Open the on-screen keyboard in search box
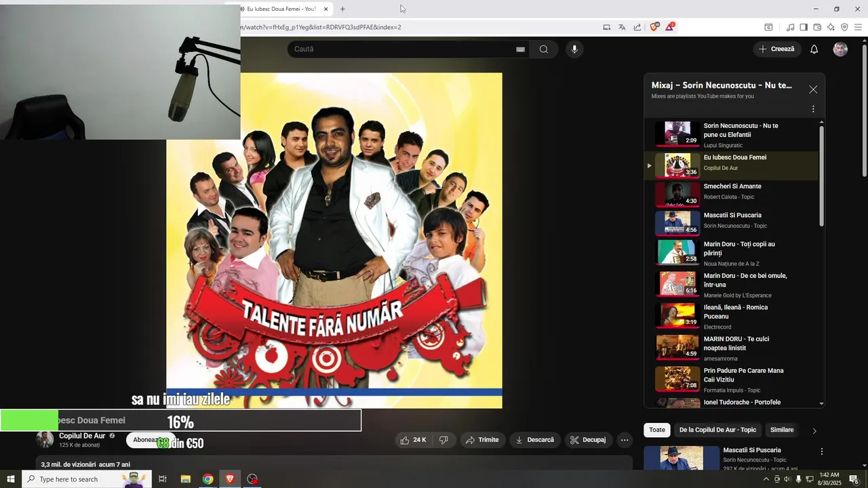 [x=520, y=49]
